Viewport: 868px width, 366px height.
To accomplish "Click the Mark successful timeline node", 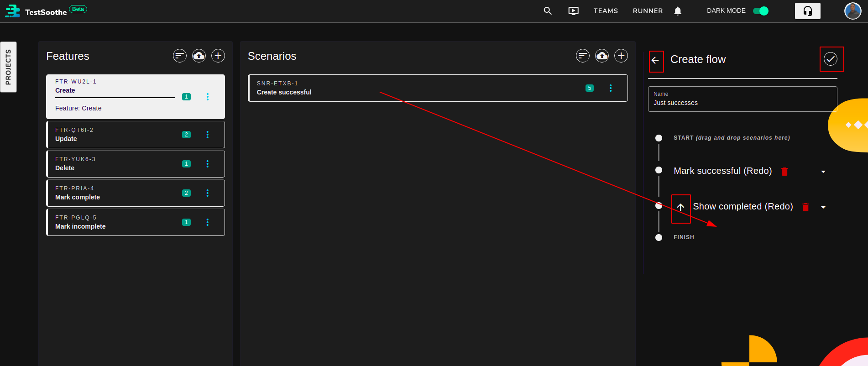I will (659, 170).
